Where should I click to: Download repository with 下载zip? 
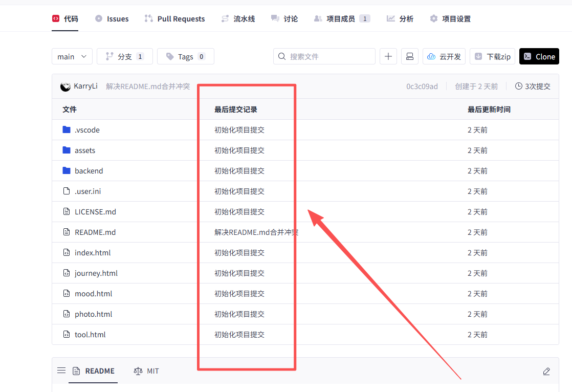(x=493, y=57)
